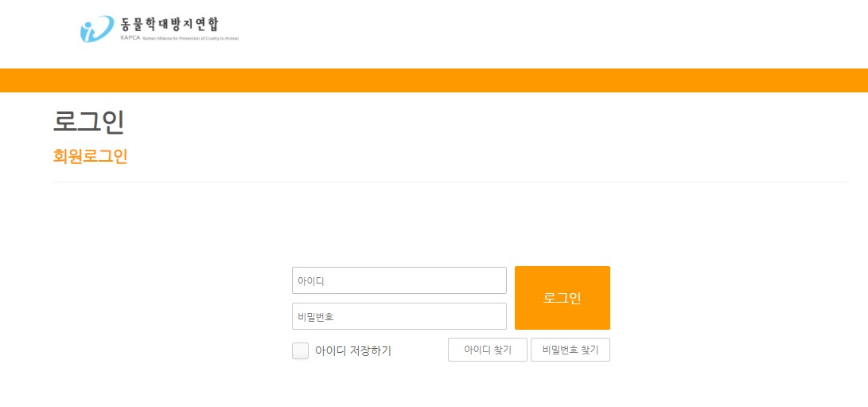
Task: Open homepage via 동물학대방지연합 logo text
Action: (169, 25)
